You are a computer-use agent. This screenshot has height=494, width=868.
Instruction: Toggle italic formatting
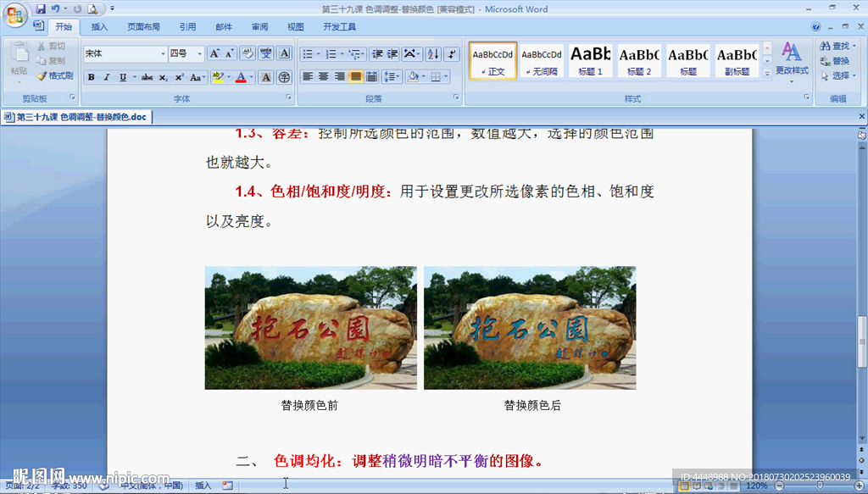click(x=107, y=77)
